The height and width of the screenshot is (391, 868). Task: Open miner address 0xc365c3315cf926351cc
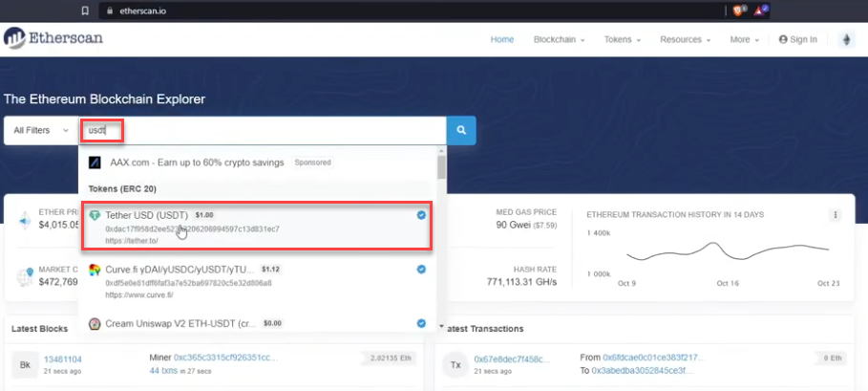[226, 358]
